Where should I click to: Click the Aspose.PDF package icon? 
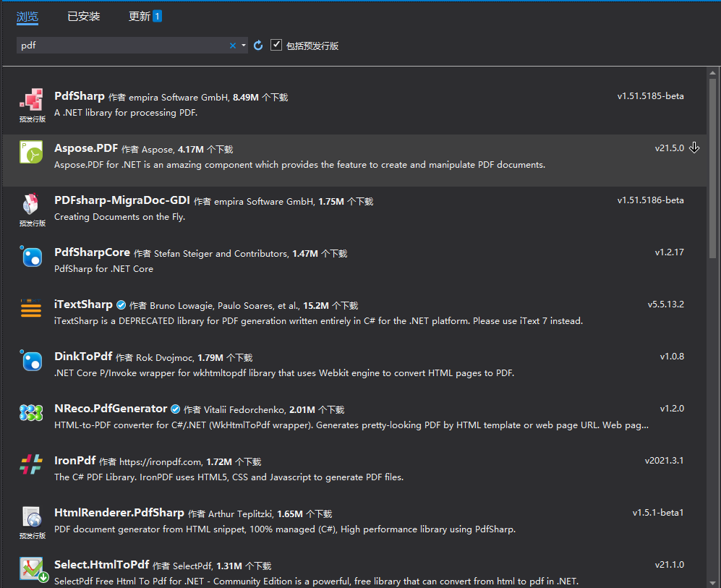(31, 152)
